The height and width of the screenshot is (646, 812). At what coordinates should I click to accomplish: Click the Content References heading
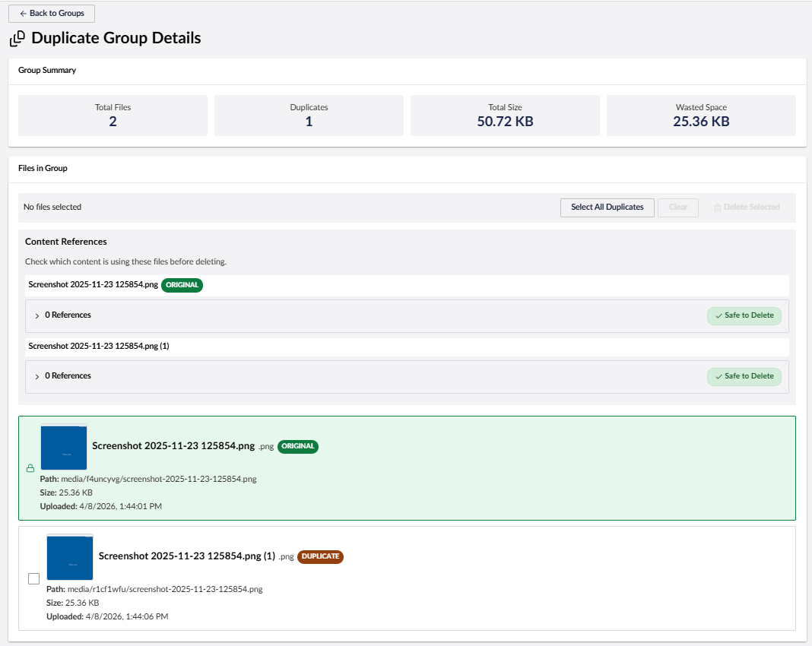[66, 242]
